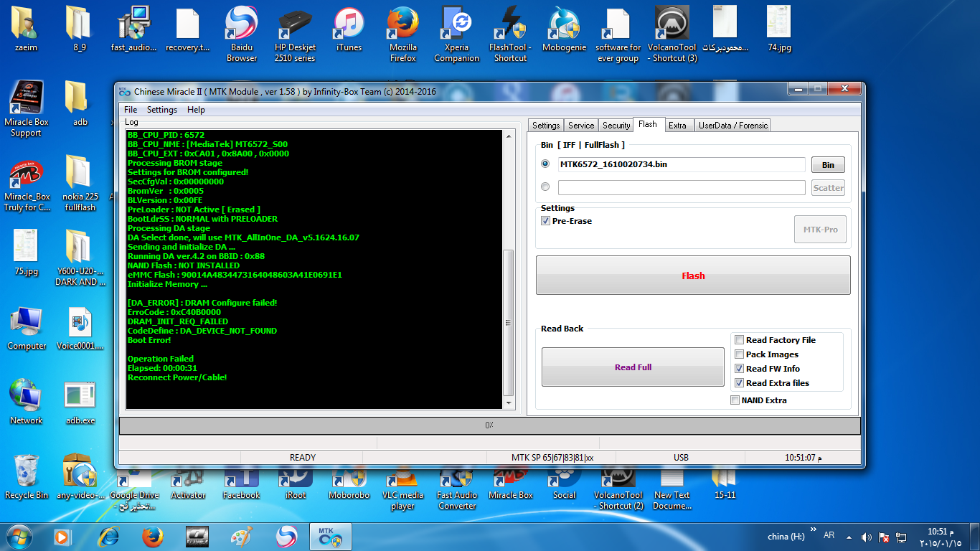Toggle Read Extra files checkbox
Screen dimensions: 980x551
pos(740,383)
